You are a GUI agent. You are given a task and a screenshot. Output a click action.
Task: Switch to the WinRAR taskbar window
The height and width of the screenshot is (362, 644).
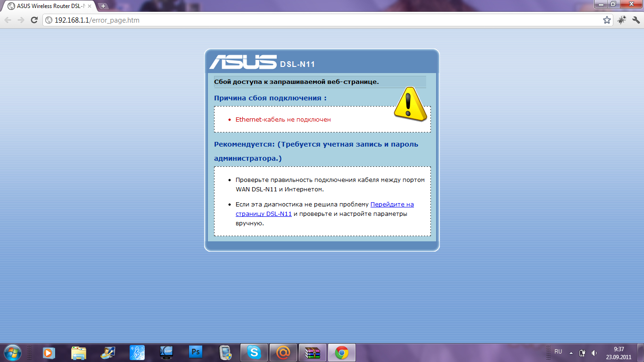point(313,352)
